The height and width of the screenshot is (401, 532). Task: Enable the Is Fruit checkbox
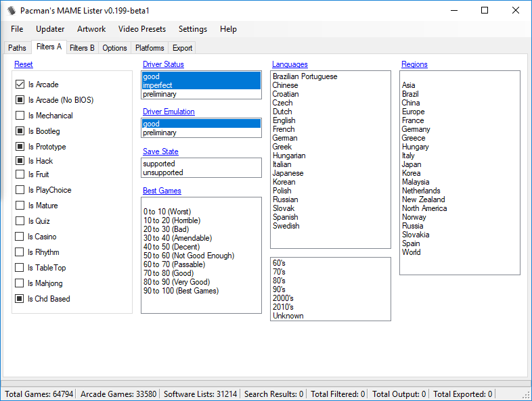coord(20,174)
